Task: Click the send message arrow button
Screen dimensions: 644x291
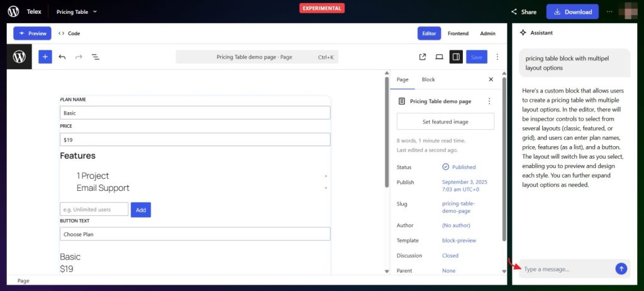Action: [621, 269]
